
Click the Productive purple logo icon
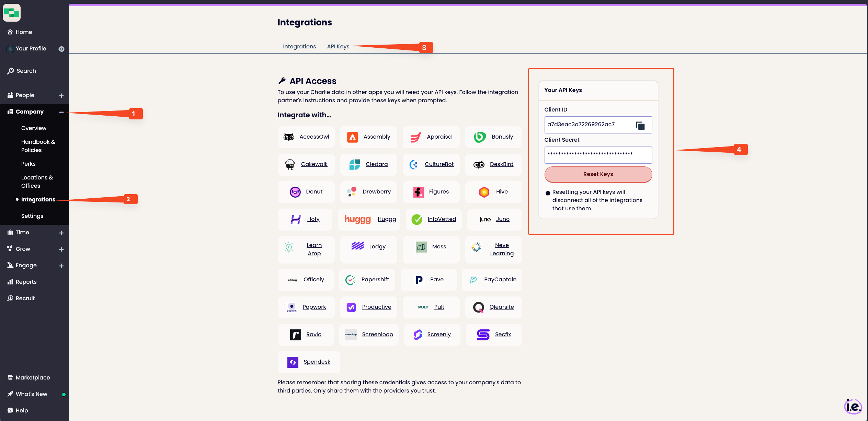pos(351,307)
